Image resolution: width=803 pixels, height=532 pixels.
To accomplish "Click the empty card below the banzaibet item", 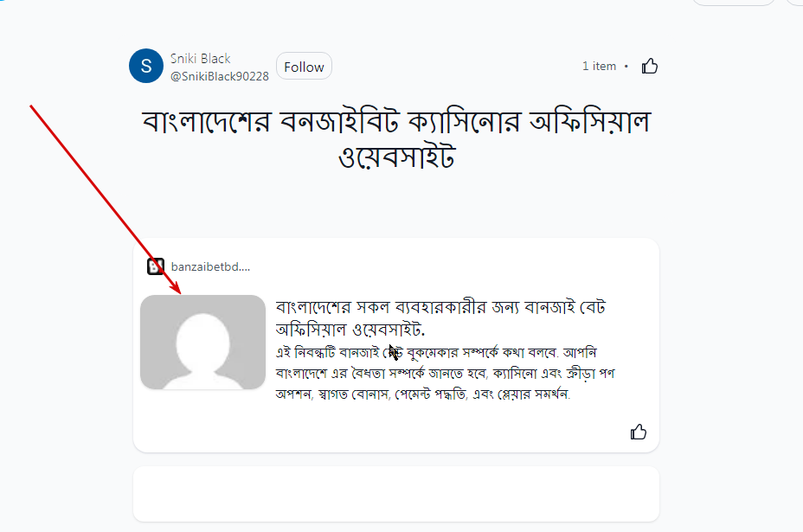I will point(395,494).
